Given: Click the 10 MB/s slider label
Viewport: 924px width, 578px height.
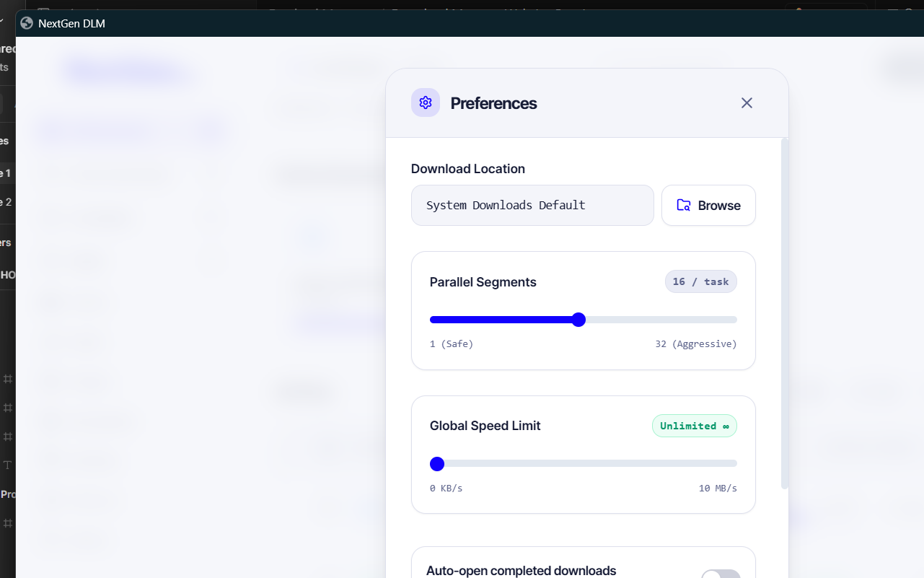Looking at the screenshot, I should point(718,489).
